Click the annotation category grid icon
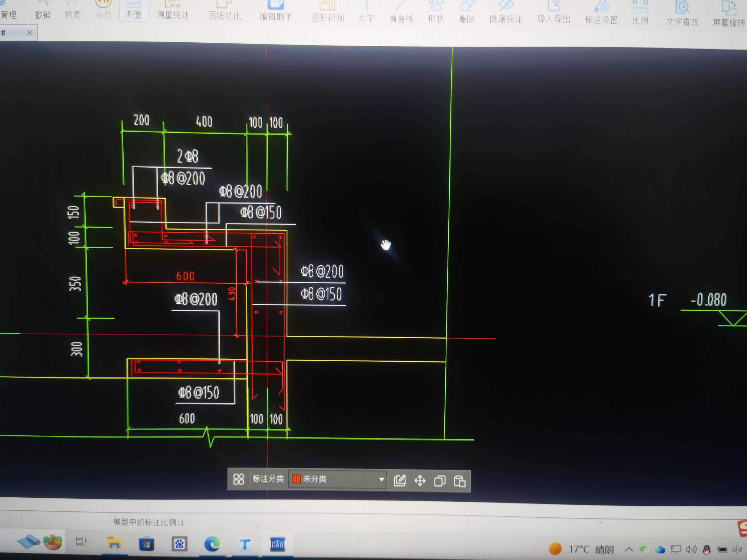Screen dimensions: 747x560 click(x=239, y=479)
